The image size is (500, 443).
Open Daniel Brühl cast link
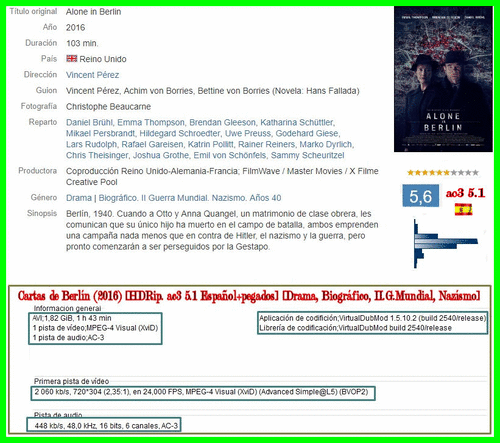pos(89,123)
